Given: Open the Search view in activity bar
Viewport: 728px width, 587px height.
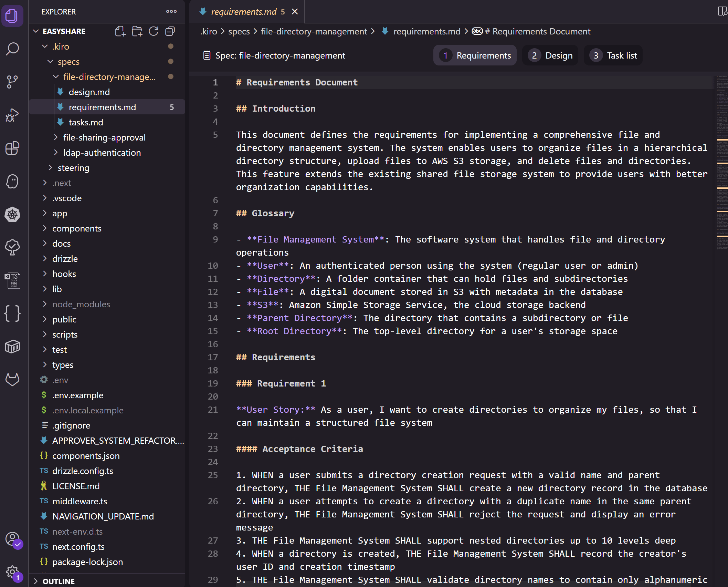Looking at the screenshot, I should click(x=12, y=49).
